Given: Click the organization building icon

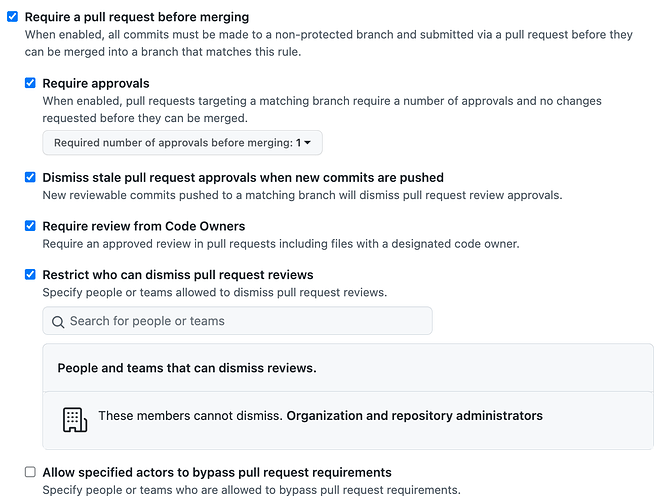Looking at the screenshot, I should click(x=75, y=420).
